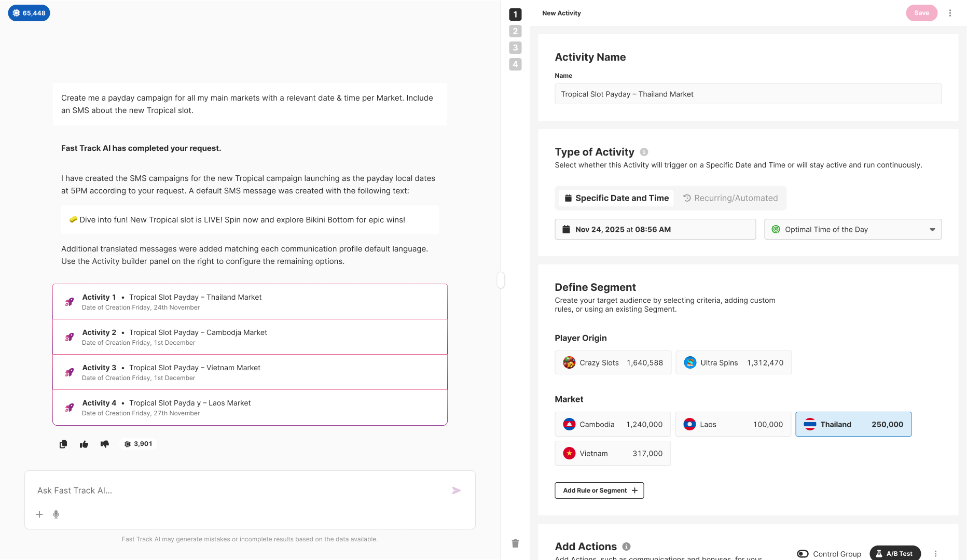Send the message with the arrow icon
This screenshot has width=967, height=560.
point(457,491)
